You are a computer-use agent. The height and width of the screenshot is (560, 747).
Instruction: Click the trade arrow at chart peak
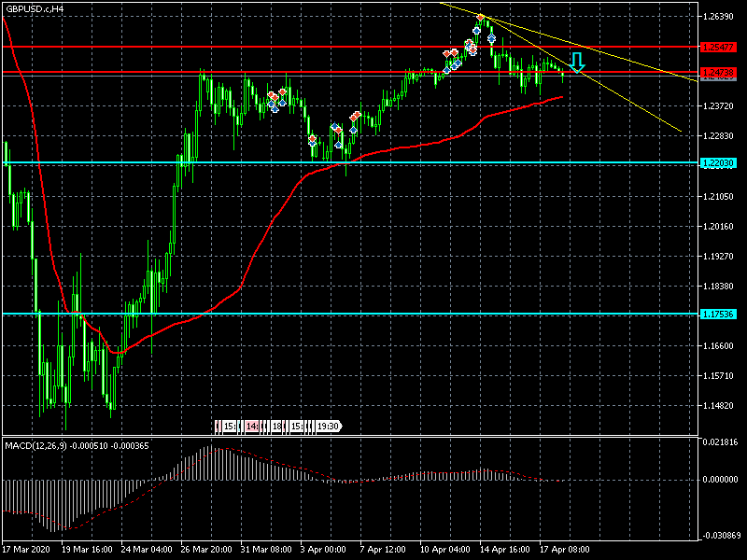(480, 18)
